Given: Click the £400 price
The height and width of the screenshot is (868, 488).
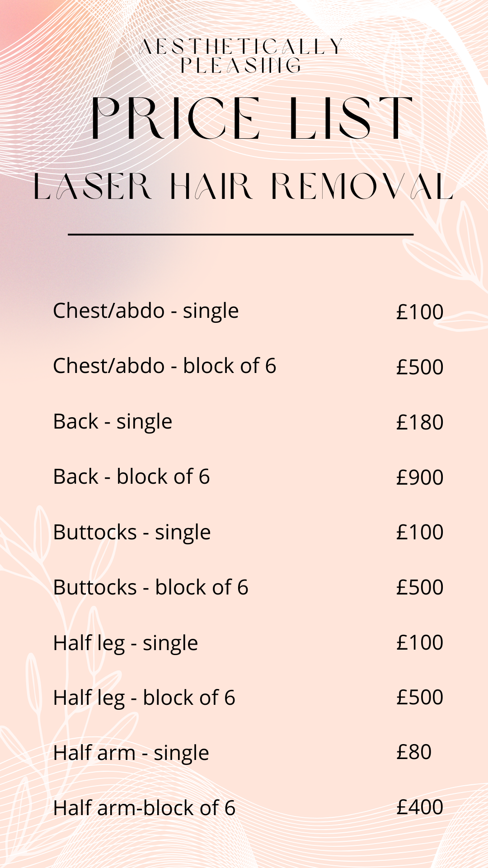Looking at the screenshot, I should [420, 807].
